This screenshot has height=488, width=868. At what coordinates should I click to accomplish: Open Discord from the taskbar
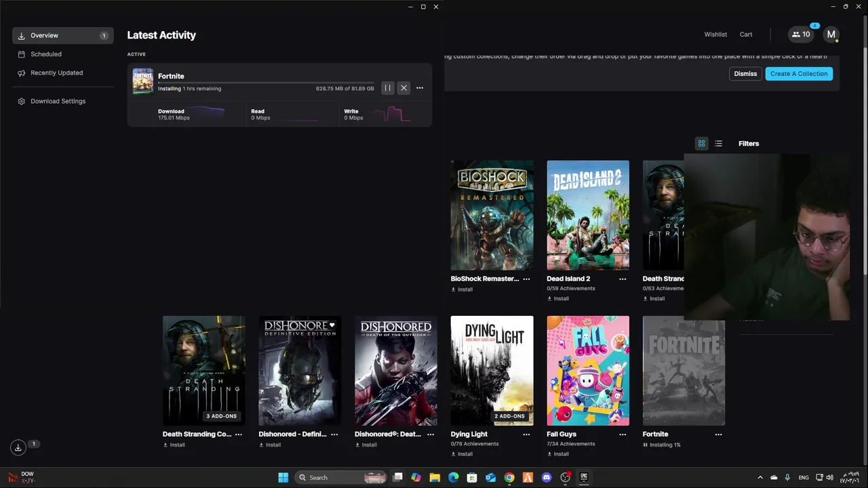point(547,478)
